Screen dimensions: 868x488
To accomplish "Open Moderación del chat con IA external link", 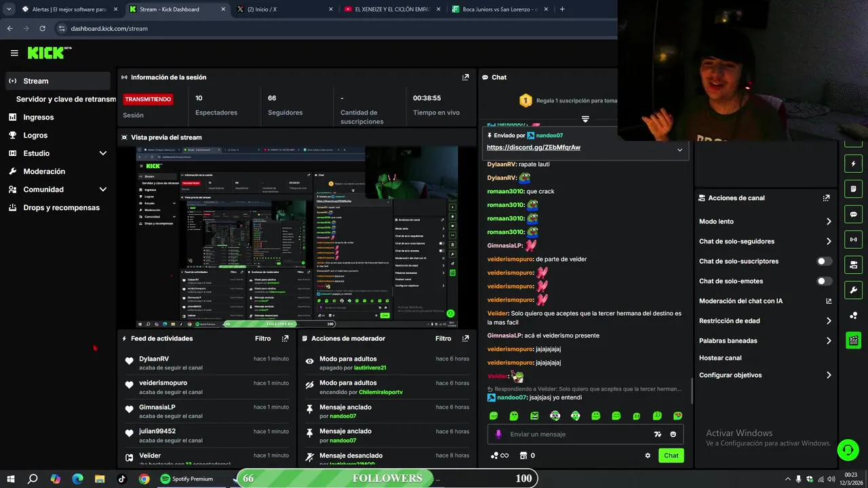I will [x=828, y=301].
